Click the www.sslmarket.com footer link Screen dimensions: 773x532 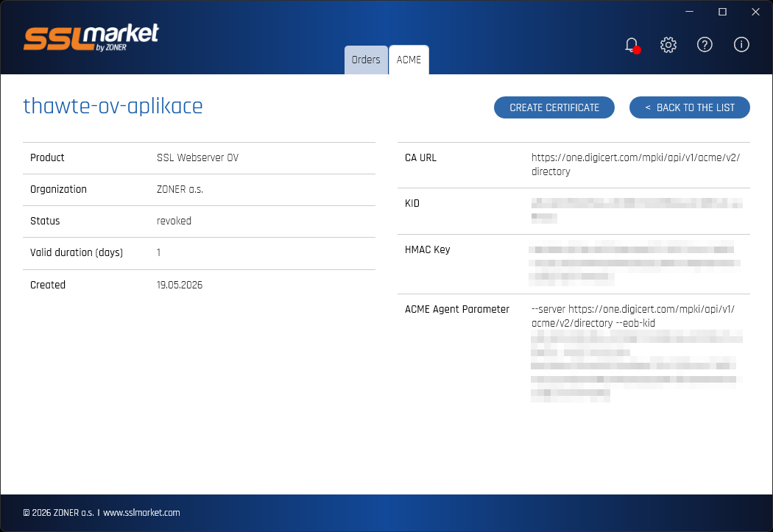tap(141, 513)
